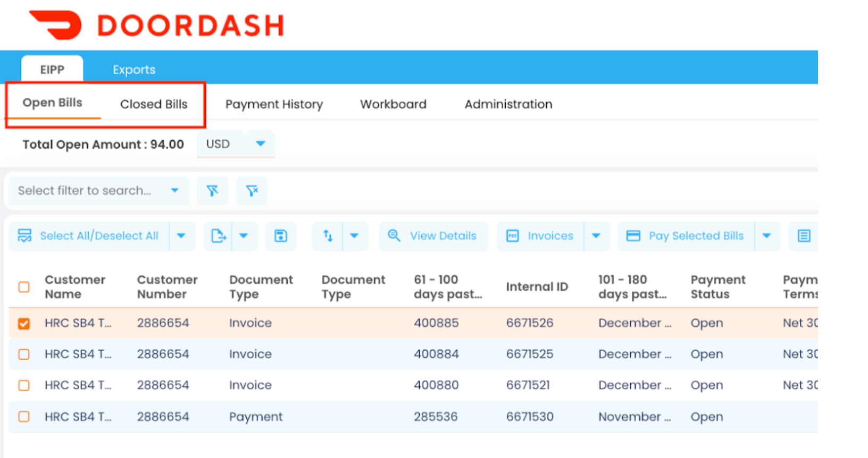The image size is (868, 458).
Task: Uncheck the checkbox for Internal ID 6671526
Action: coord(24,324)
